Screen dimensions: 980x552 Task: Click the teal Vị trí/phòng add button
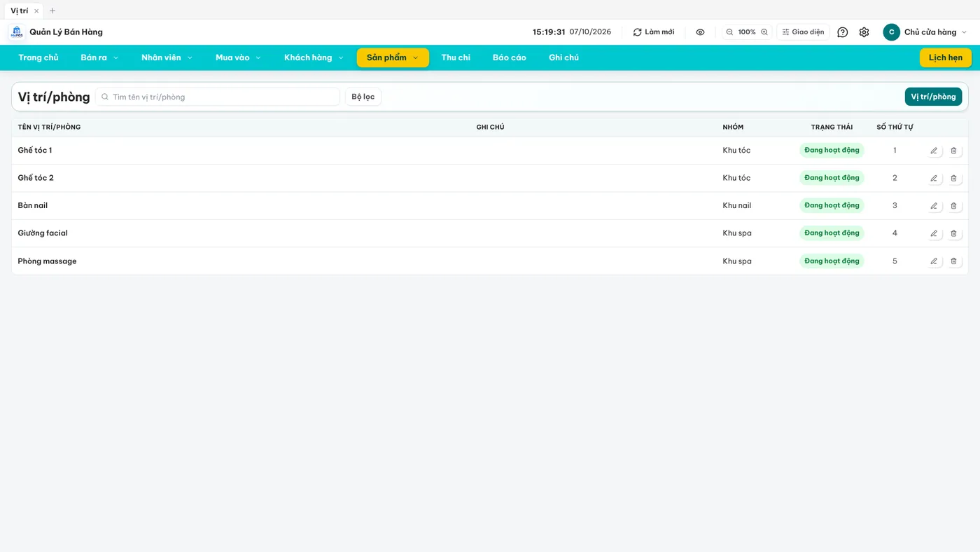(933, 97)
